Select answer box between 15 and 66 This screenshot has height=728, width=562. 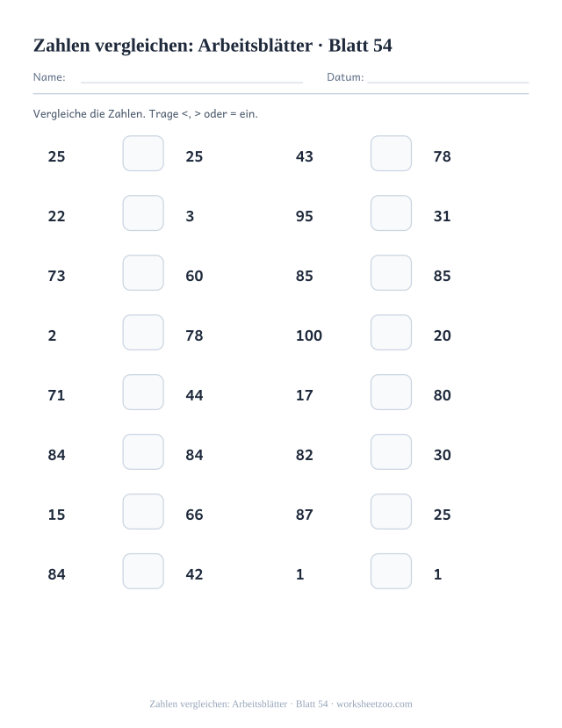(143, 512)
